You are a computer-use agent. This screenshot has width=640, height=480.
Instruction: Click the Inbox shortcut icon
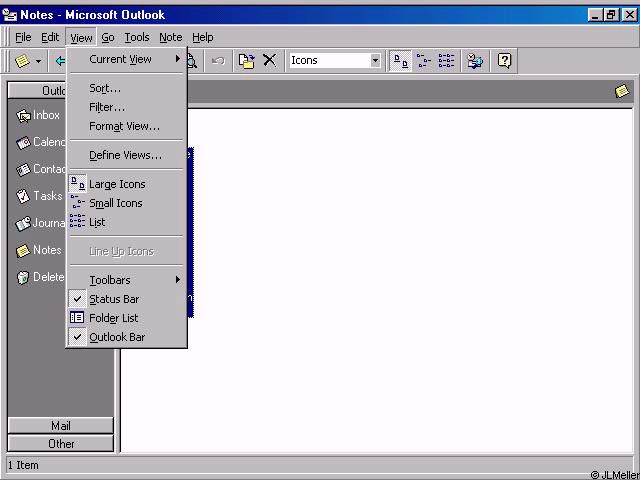[x=23, y=116]
